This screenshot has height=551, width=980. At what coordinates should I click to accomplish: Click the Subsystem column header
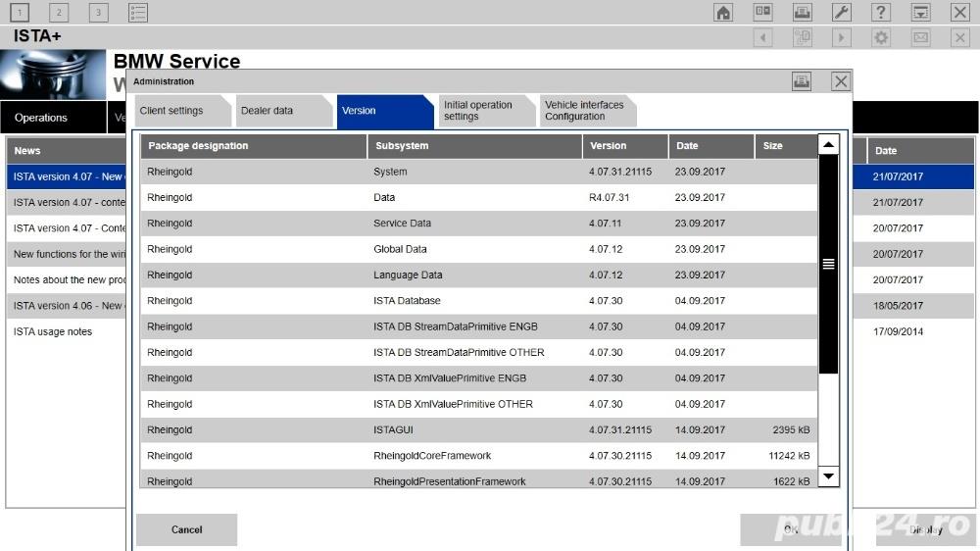coord(475,146)
